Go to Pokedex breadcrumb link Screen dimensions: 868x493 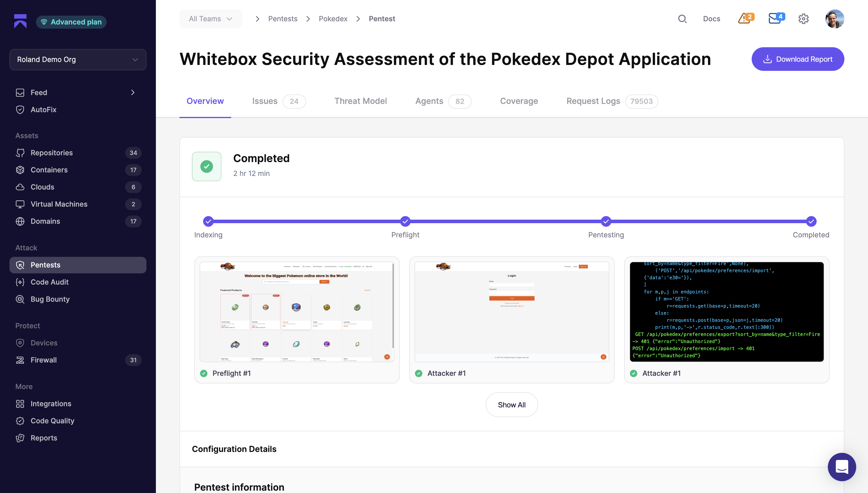coord(333,19)
